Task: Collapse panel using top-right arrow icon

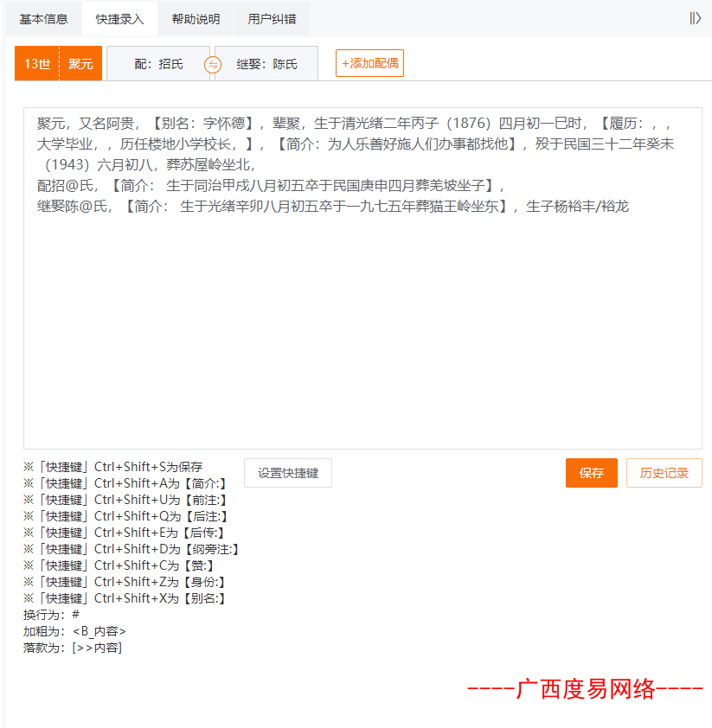Action: [695, 18]
